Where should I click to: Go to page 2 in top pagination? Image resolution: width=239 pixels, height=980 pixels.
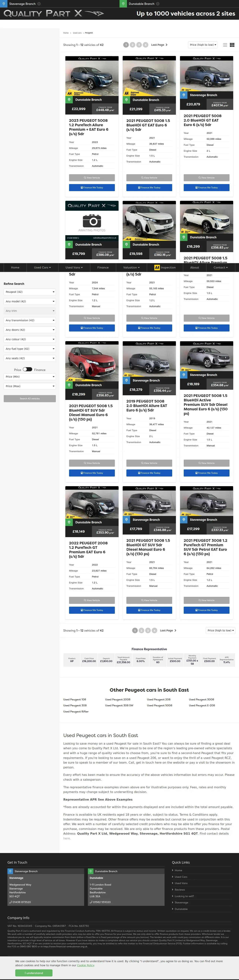[133, 45]
